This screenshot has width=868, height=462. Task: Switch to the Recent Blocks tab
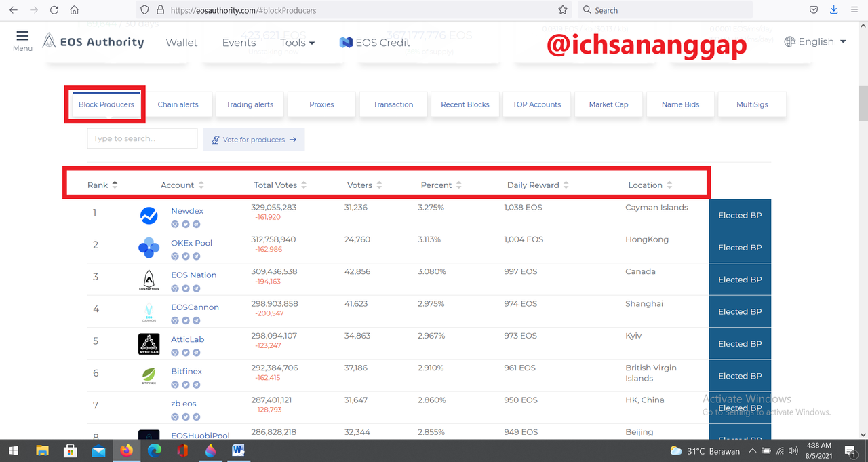pos(465,104)
